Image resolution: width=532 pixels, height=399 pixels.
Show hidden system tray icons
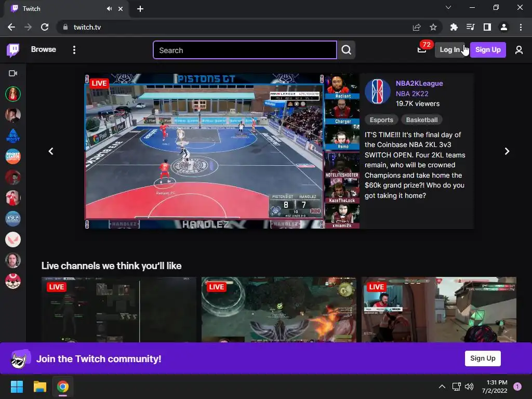[442, 387]
